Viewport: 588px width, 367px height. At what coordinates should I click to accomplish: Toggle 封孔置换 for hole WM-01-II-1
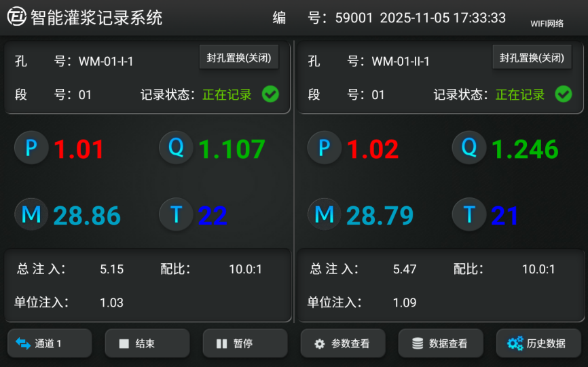pos(532,58)
